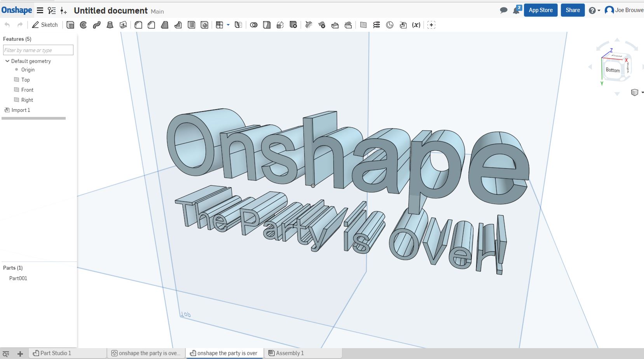Click the Filter by name or type field

click(x=38, y=50)
